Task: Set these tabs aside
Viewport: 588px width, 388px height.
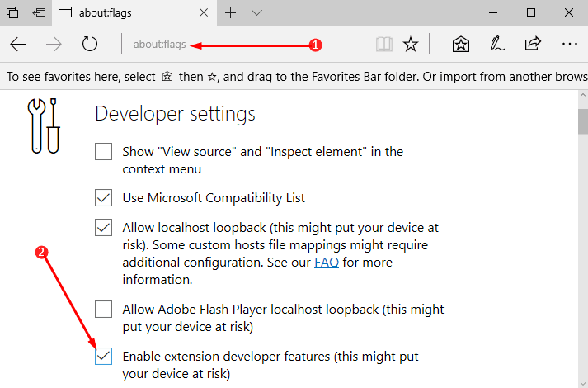Action: (39, 12)
